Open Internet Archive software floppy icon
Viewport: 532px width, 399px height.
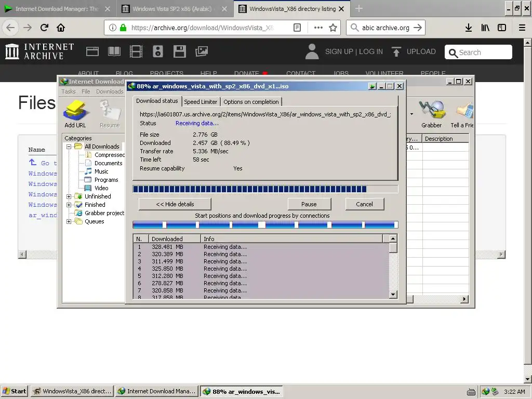[179, 51]
